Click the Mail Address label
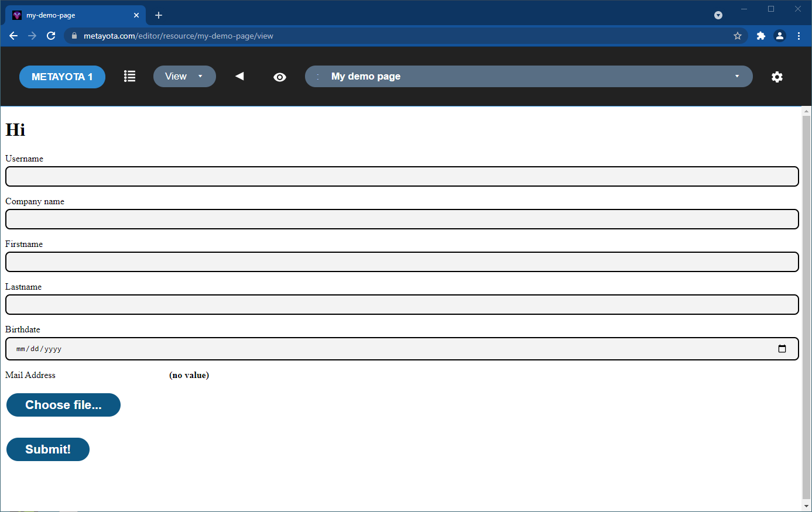The width and height of the screenshot is (812, 512). [x=30, y=375]
